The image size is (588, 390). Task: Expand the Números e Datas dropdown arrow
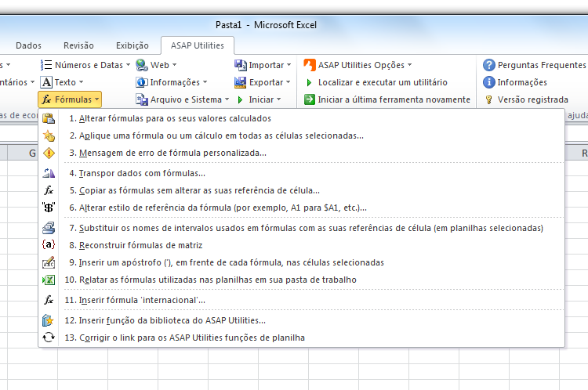tap(128, 65)
